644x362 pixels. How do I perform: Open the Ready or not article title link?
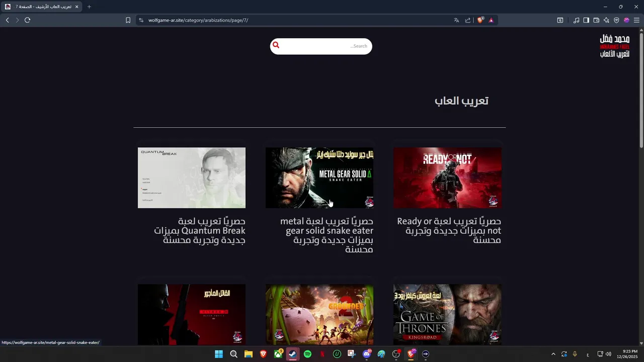449,231
